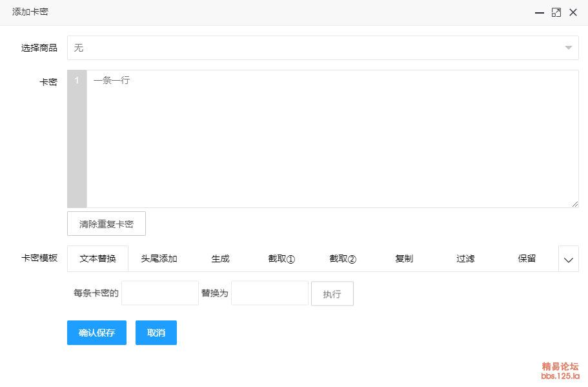Image resolution: width=588 pixels, height=387 pixels.
Task: Go to the 复制 tab
Action: (x=404, y=259)
